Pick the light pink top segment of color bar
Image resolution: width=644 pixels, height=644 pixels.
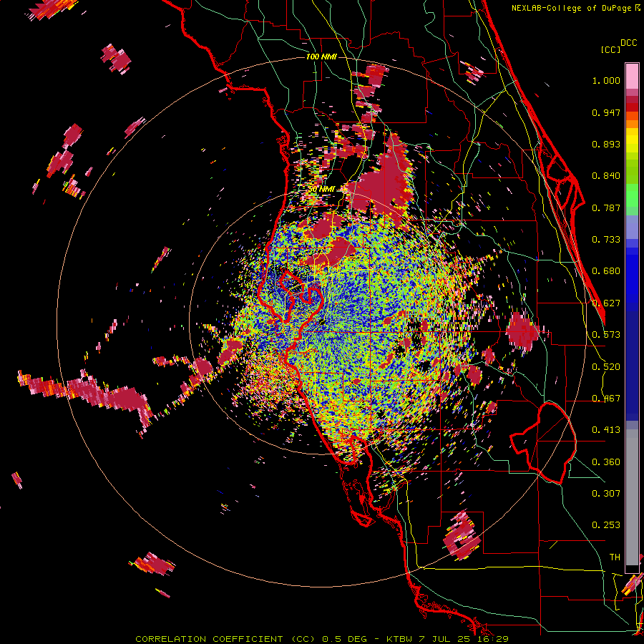[632, 76]
